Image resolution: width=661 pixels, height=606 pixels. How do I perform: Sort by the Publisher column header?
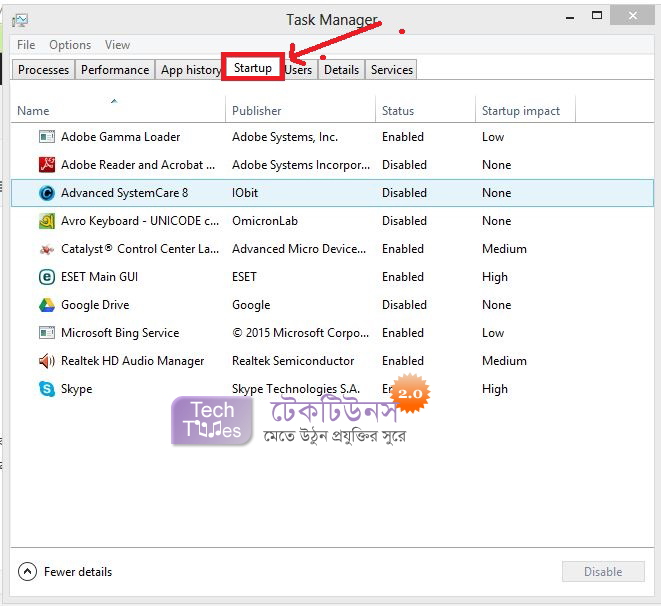pyautogui.click(x=300, y=110)
